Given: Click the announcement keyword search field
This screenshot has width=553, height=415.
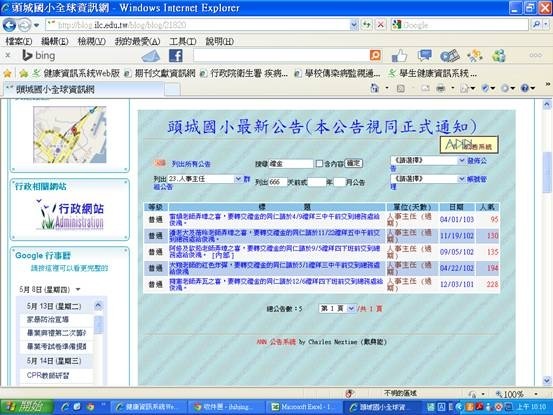Looking at the screenshot, I should pyautogui.click(x=291, y=164).
